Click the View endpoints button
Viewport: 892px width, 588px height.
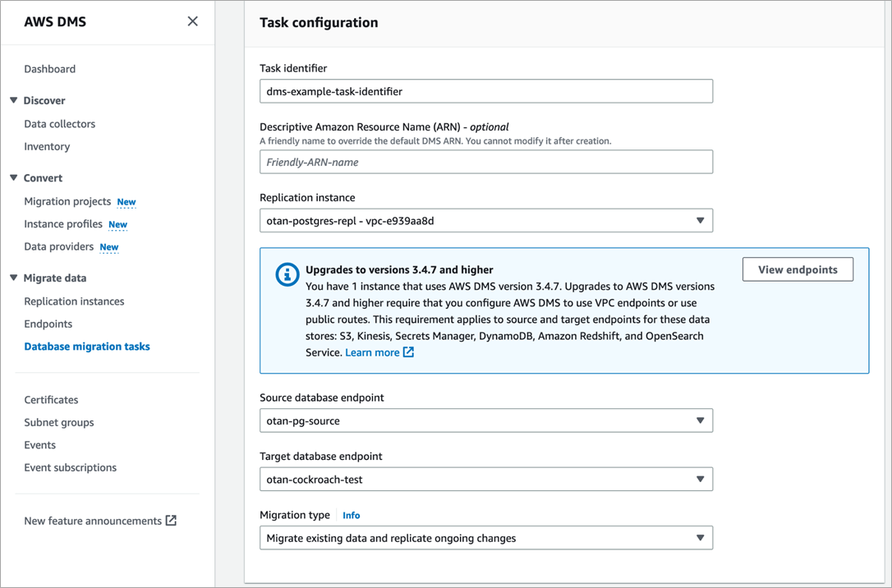(798, 269)
